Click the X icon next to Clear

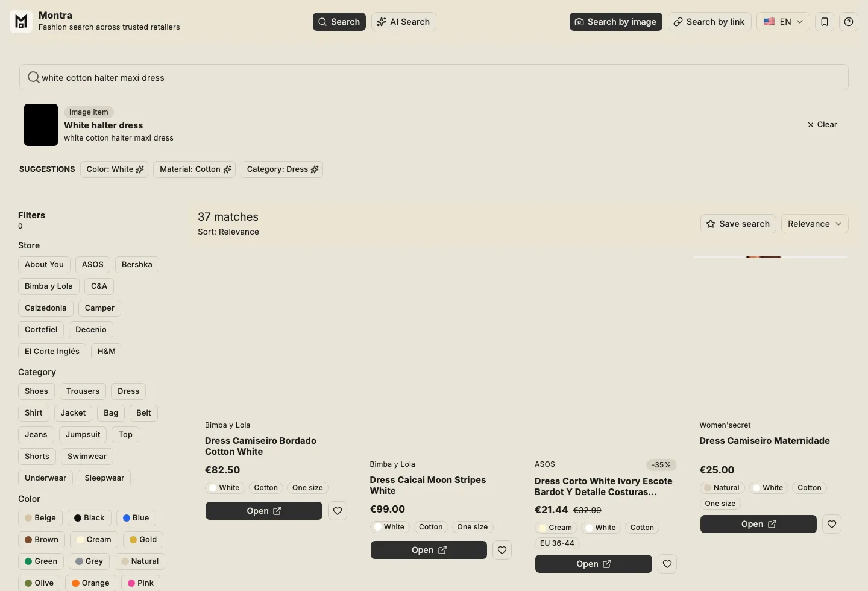point(811,125)
